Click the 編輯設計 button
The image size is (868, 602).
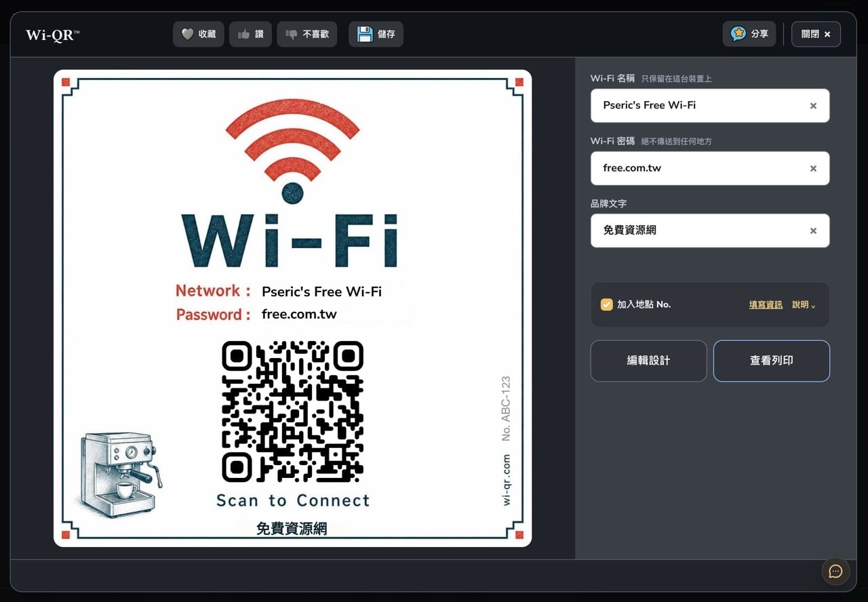click(x=648, y=361)
